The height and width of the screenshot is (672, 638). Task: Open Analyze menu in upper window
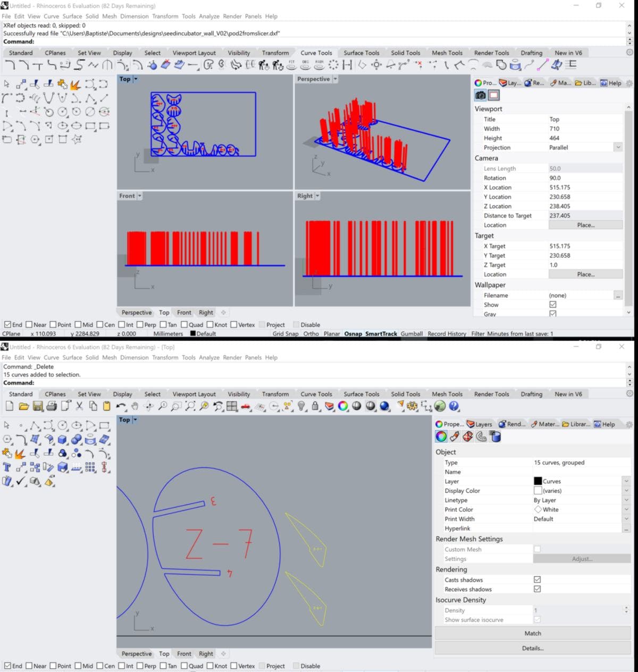(209, 16)
